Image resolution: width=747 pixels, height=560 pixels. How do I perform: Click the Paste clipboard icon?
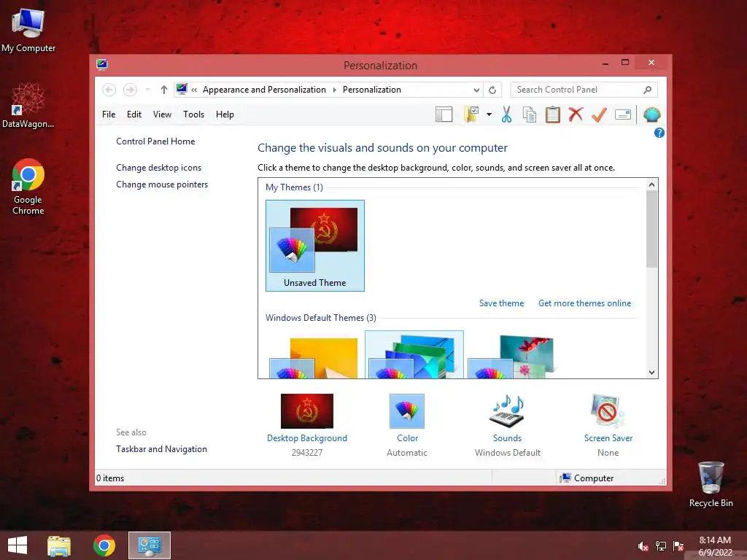[553, 114]
